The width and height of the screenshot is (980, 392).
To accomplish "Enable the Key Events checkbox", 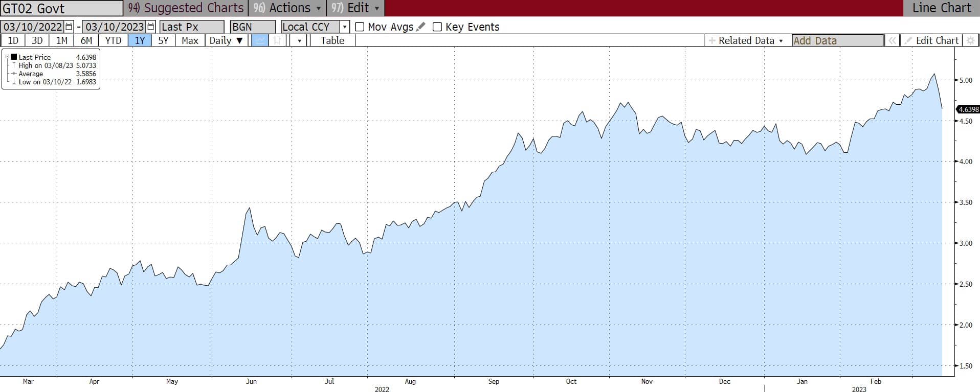I will [437, 27].
